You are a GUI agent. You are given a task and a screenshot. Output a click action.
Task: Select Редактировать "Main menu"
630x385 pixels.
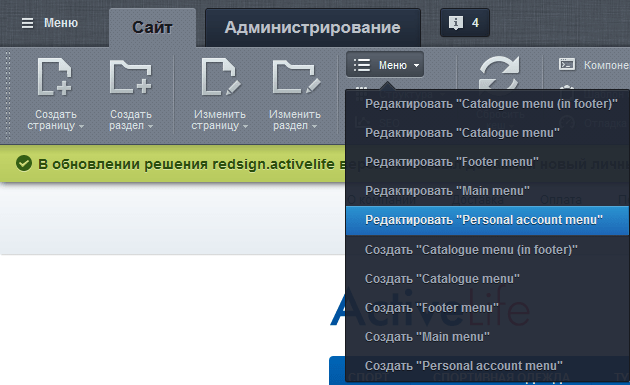pyautogui.click(x=488, y=191)
